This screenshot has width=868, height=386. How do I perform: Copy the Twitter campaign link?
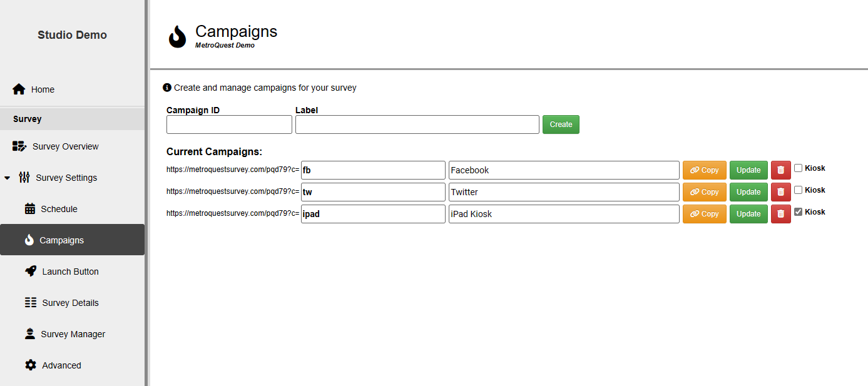tap(704, 191)
